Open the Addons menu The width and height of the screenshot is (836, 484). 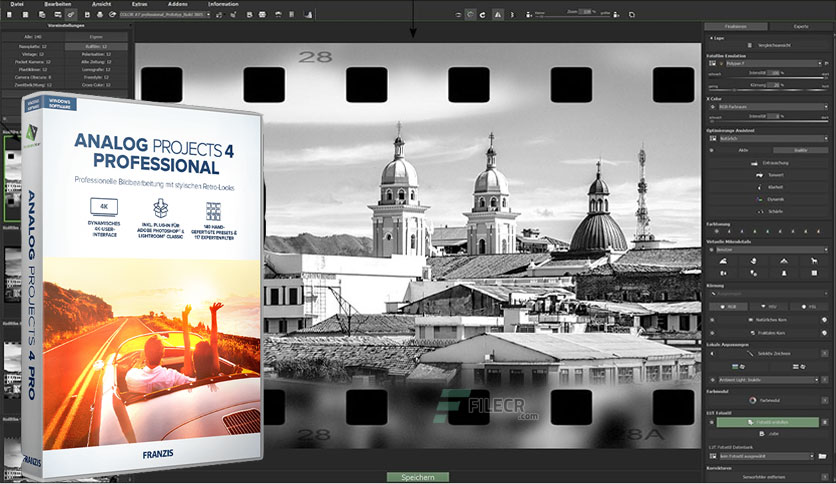click(178, 4)
